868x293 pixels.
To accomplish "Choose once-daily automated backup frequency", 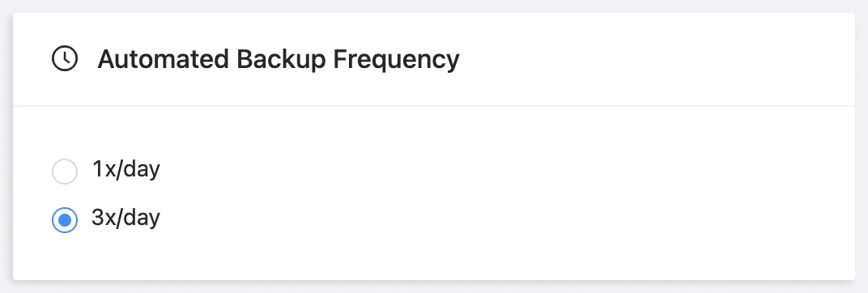I will click(65, 172).
